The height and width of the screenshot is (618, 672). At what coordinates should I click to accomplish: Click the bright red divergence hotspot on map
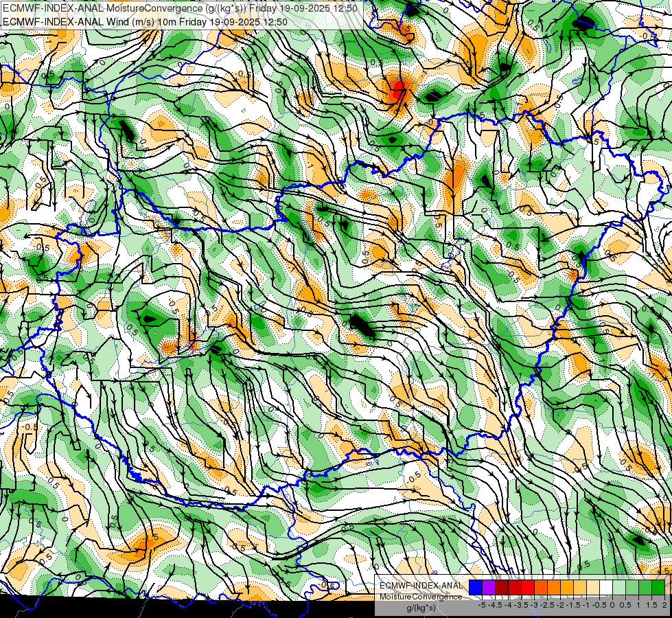pos(398,89)
